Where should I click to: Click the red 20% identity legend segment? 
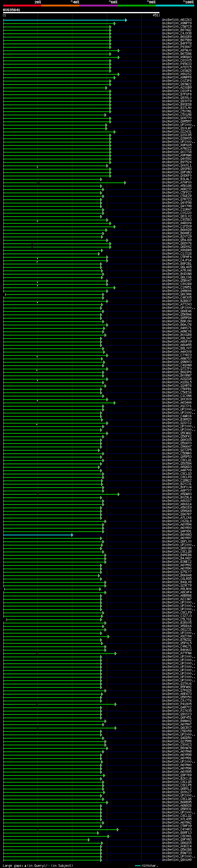click(x=22, y=6)
